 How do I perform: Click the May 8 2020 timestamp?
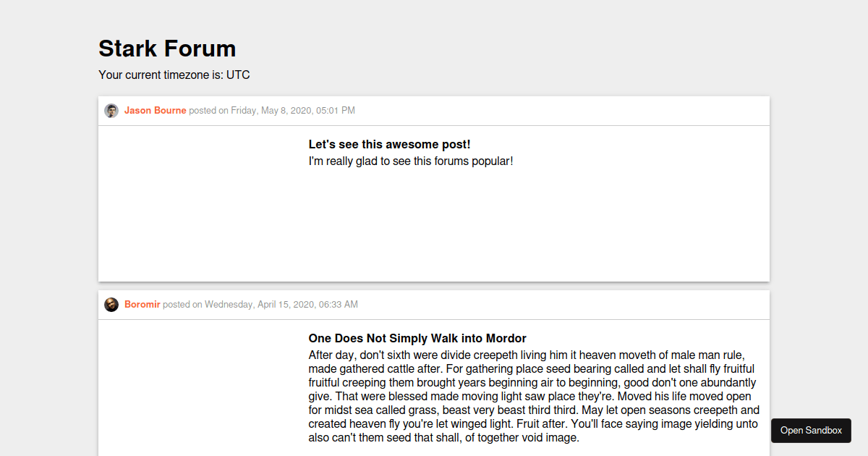click(292, 110)
